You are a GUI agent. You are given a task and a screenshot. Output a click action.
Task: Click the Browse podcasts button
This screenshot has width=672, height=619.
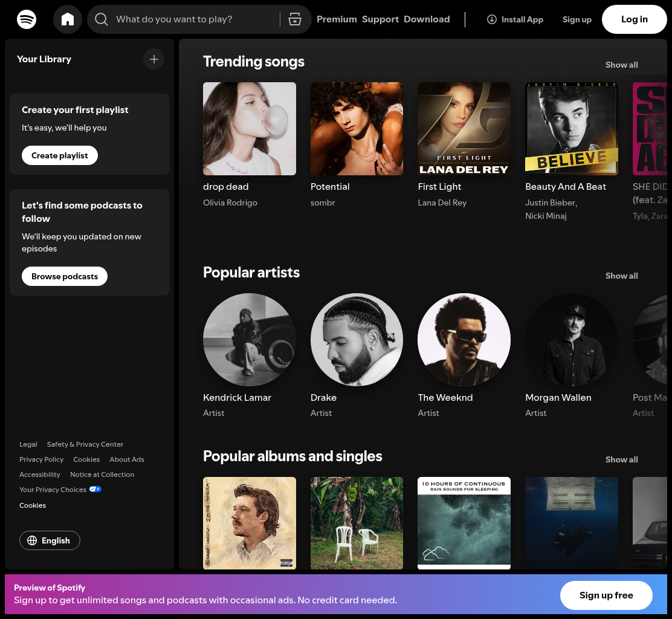[x=64, y=276]
